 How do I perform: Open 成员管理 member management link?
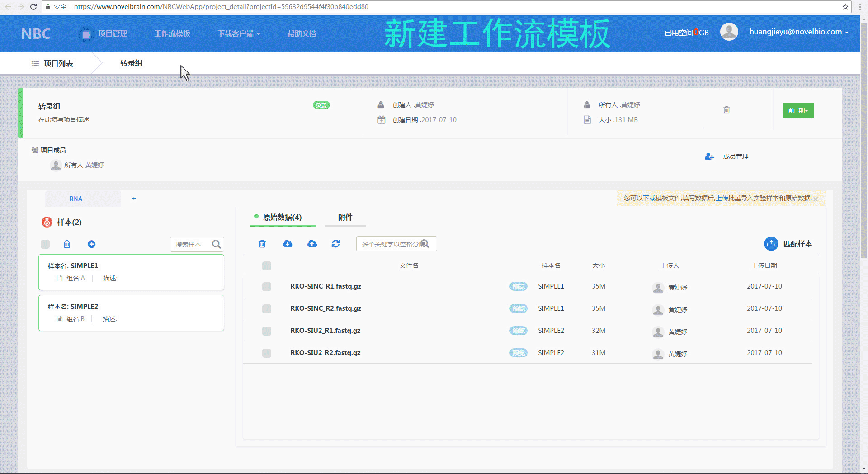point(735,156)
